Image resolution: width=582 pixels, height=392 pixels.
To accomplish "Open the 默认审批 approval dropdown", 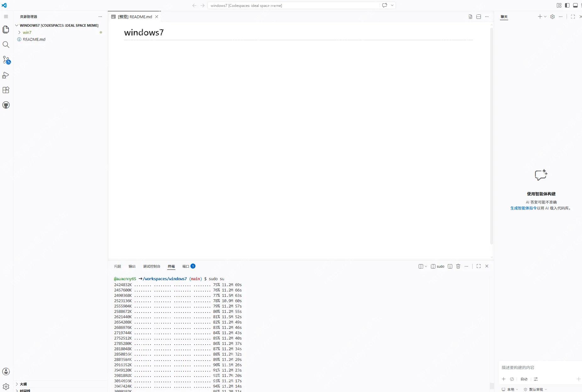I will 535,389.
